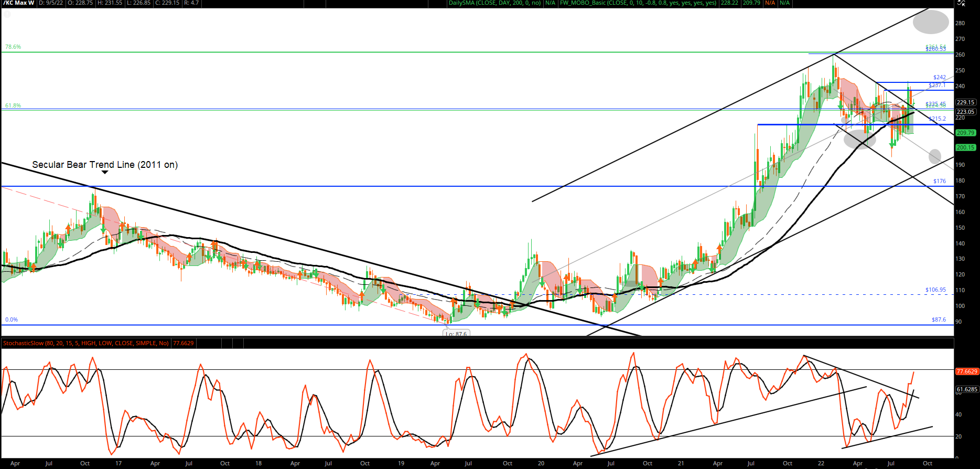Select the $260.53 price level label
The height and width of the screenshot is (469, 980).
click(x=935, y=49)
